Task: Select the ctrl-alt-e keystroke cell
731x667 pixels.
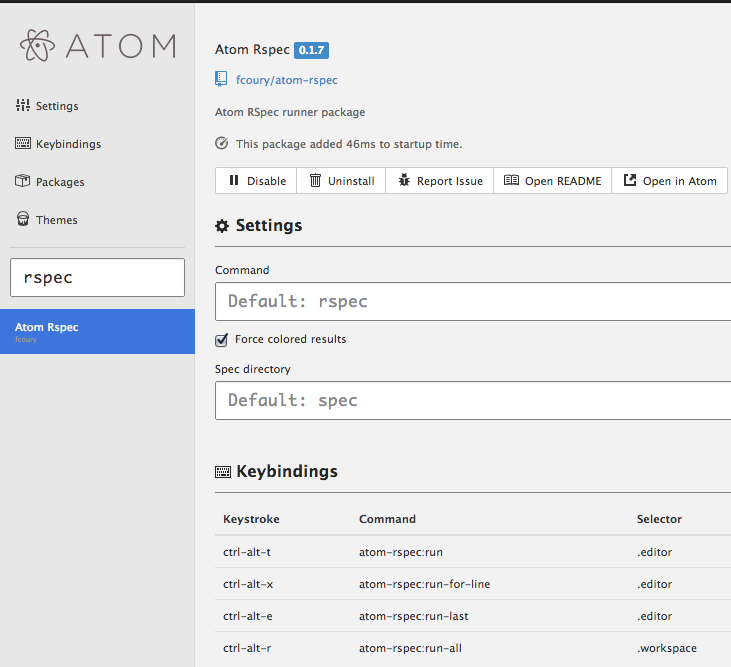Action: coord(248,616)
